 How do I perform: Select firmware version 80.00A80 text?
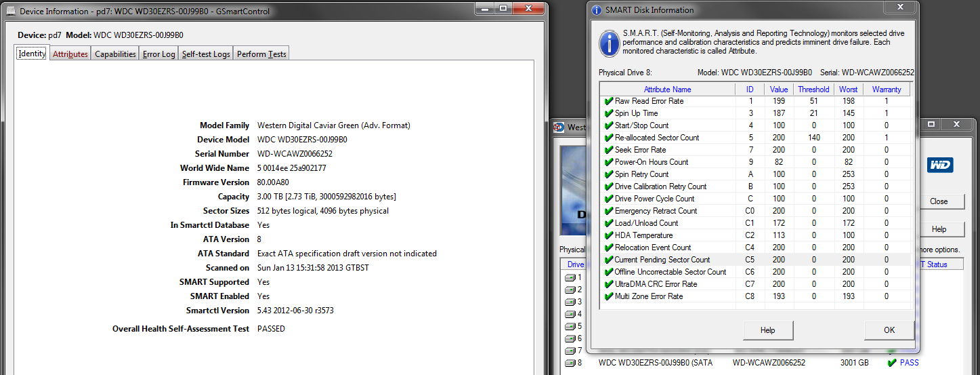(x=274, y=182)
